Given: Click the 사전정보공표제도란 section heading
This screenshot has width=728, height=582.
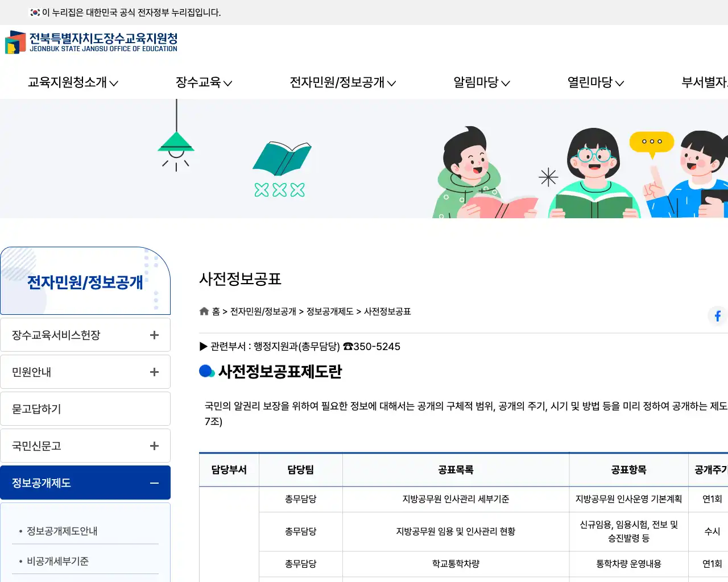Looking at the screenshot, I should (280, 372).
